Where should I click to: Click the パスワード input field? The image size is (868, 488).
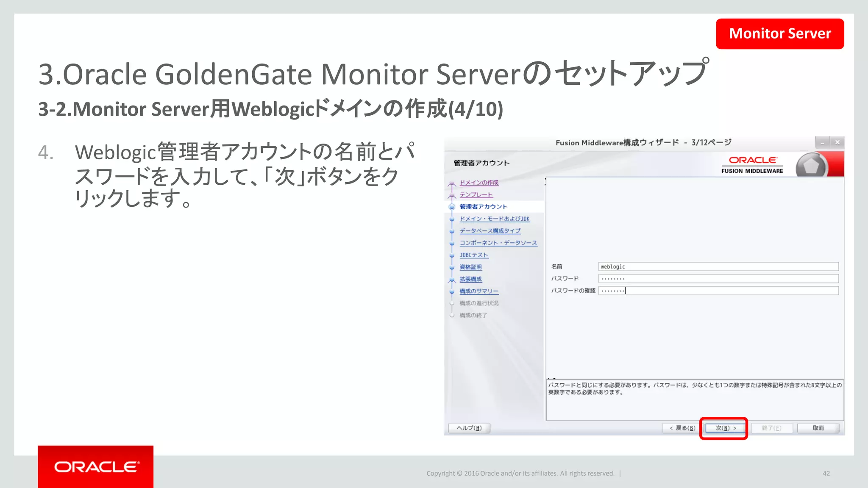coord(718,278)
